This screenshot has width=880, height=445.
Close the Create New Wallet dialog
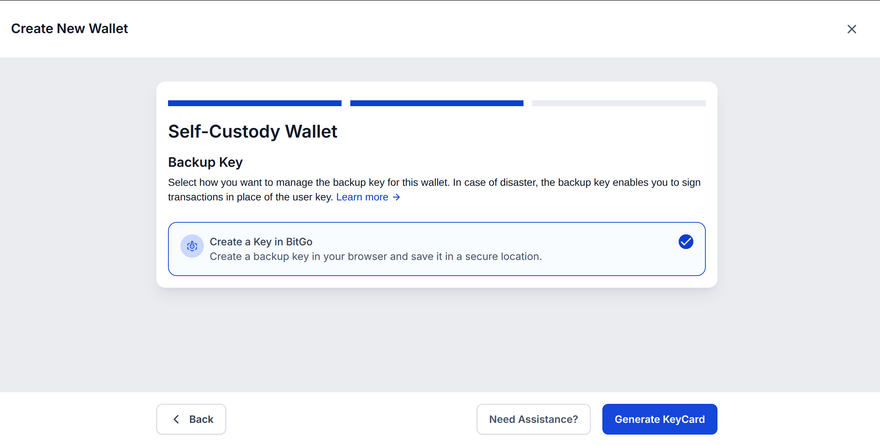click(852, 29)
